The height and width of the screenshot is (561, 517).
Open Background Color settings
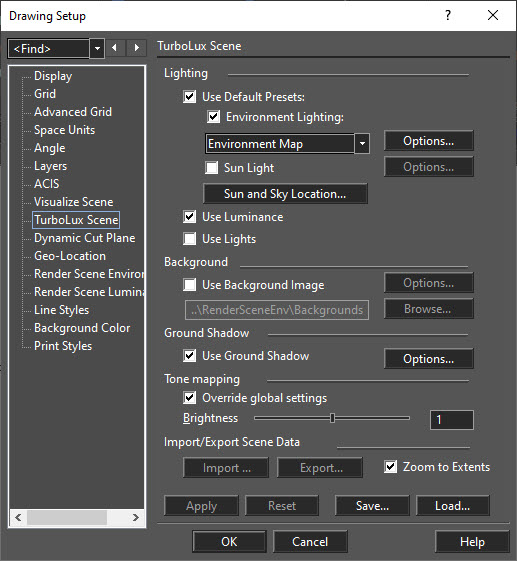coord(82,328)
